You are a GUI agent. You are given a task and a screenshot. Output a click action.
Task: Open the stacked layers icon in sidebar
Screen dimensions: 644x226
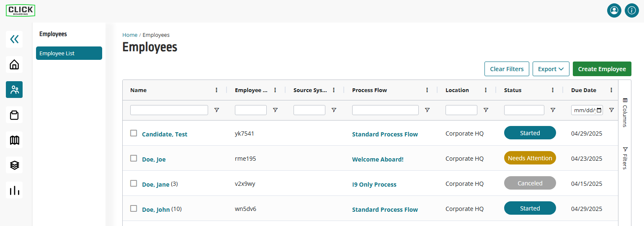click(x=14, y=165)
